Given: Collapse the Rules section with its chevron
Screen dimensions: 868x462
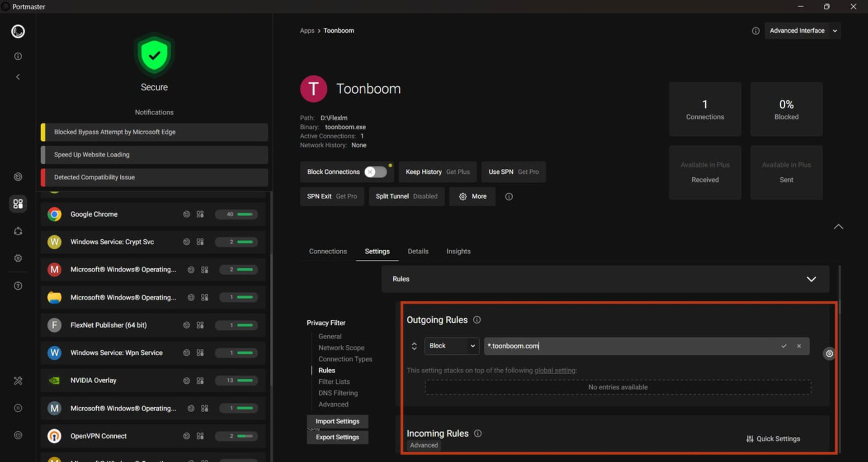Looking at the screenshot, I should pyautogui.click(x=811, y=279).
